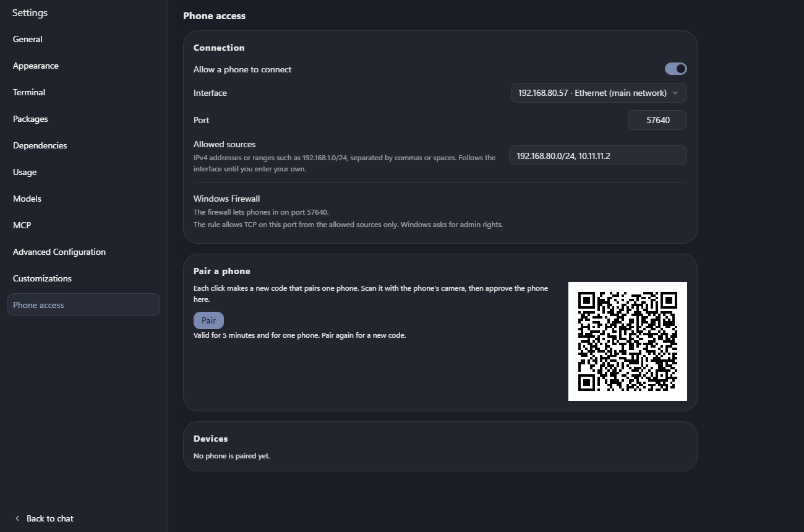Click the text 'The rule allows TCP on this port'

[x=348, y=225]
